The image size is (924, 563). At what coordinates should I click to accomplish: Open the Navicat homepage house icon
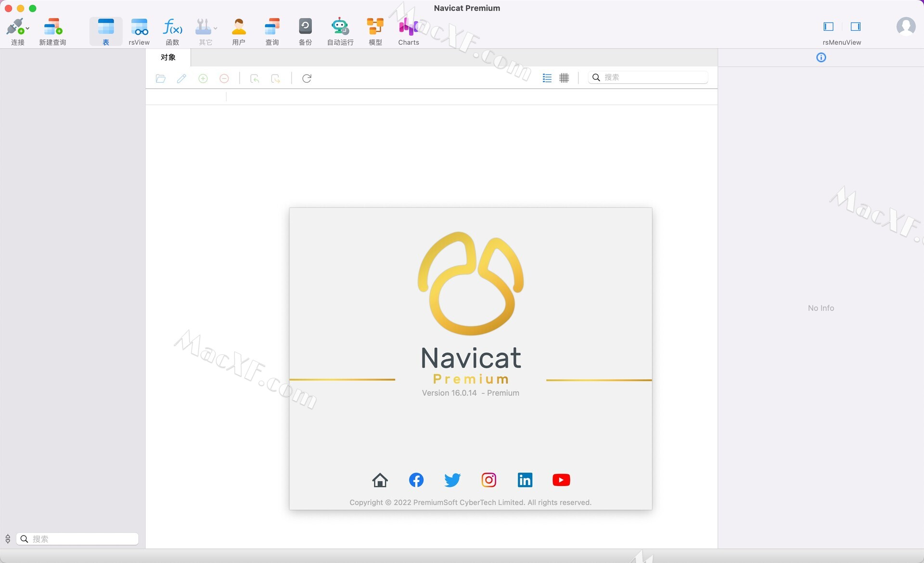tap(380, 480)
